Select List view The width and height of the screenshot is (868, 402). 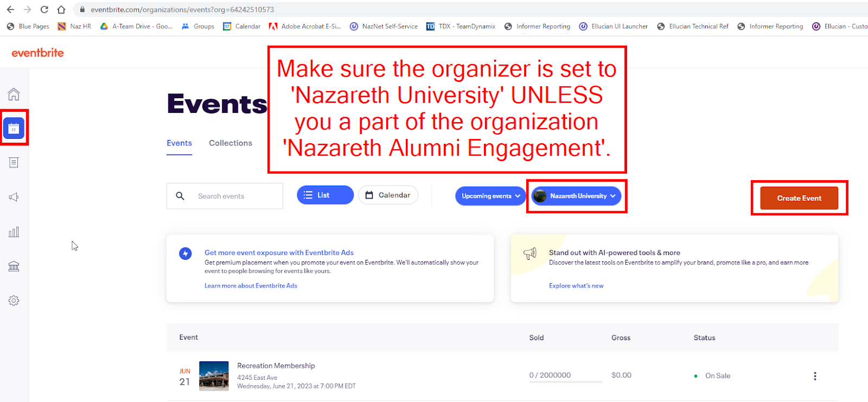325,195
